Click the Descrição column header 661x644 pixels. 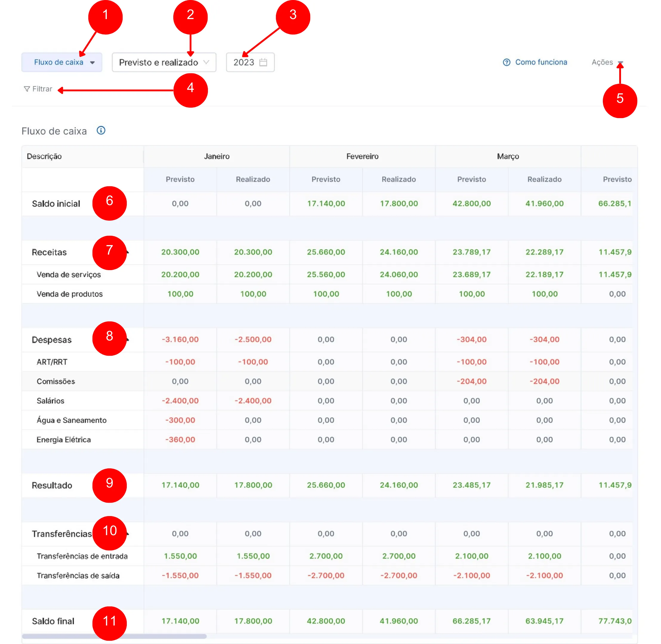click(83, 156)
